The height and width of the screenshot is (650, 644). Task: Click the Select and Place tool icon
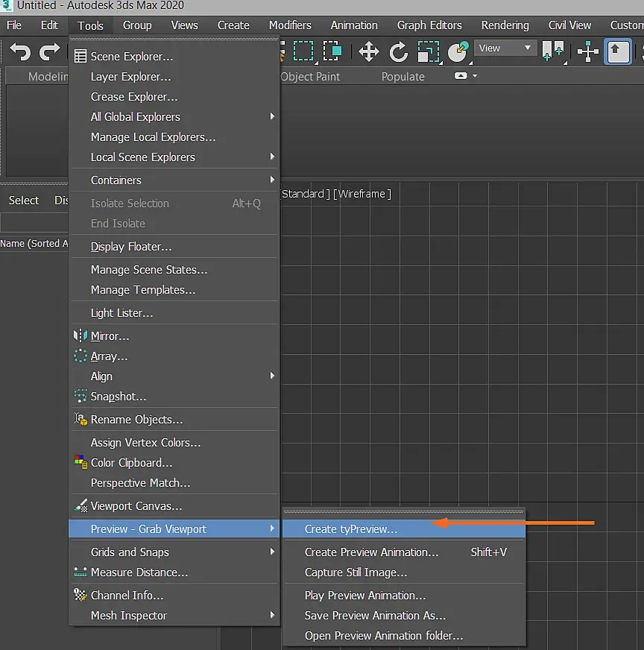458,51
